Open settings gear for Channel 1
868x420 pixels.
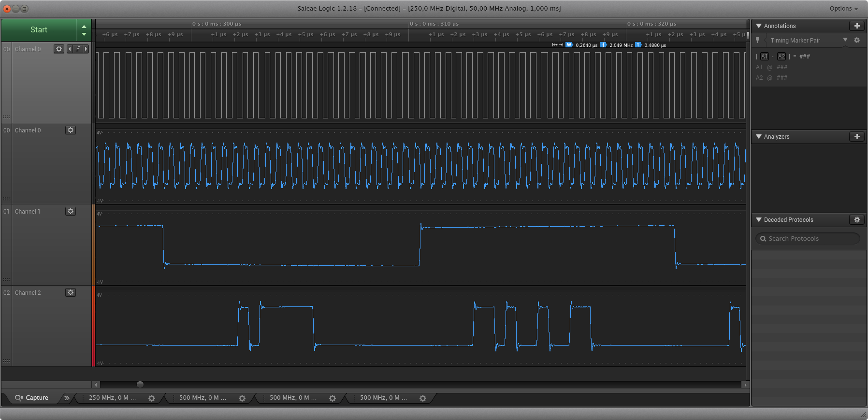click(x=71, y=211)
